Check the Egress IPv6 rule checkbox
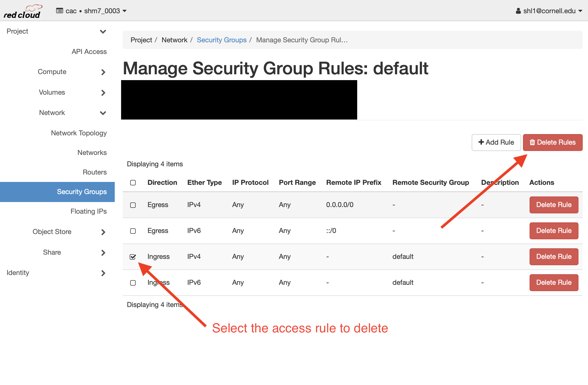The image size is (588, 385). point(133,231)
